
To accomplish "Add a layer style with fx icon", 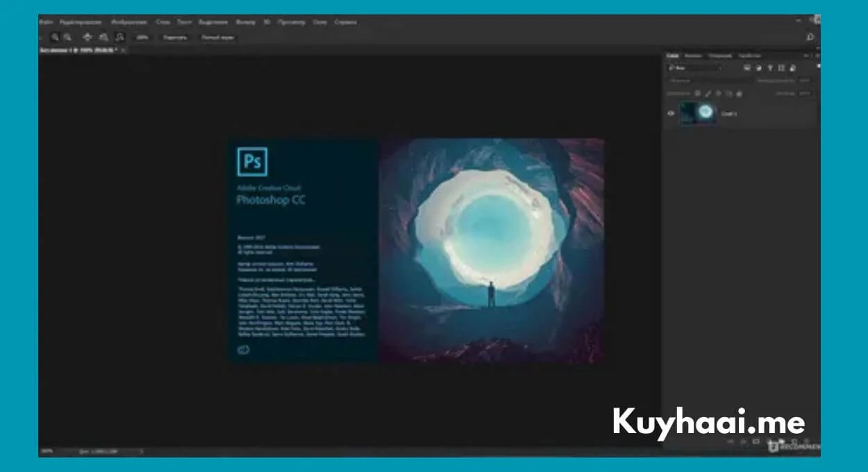I will click(x=743, y=441).
